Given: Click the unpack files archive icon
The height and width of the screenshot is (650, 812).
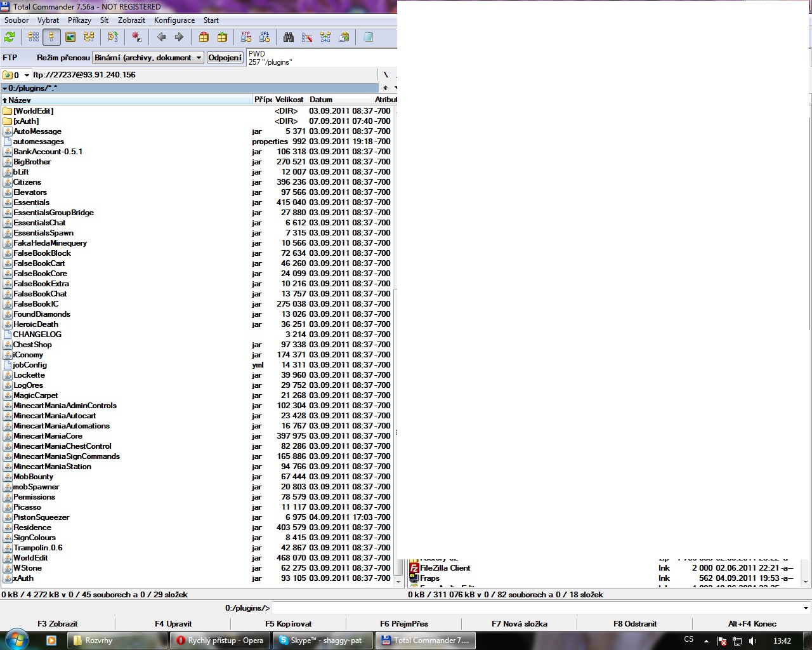Looking at the screenshot, I should [x=222, y=37].
